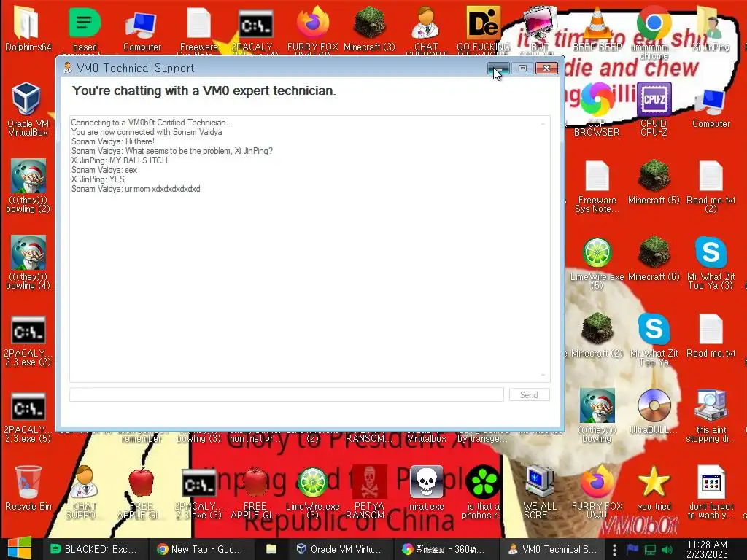Click the chat log scrollbar down arrow
747x560 pixels.
pos(543,376)
